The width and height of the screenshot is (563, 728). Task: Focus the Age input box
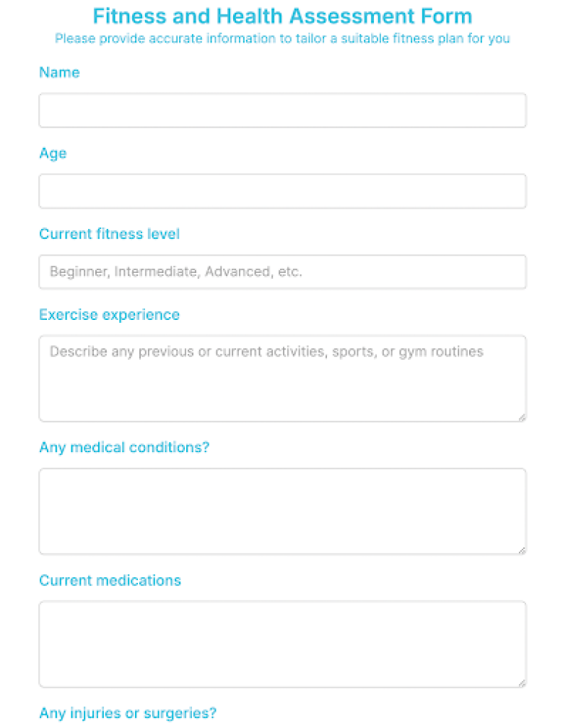pyautogui.click(x=282, y=191)
